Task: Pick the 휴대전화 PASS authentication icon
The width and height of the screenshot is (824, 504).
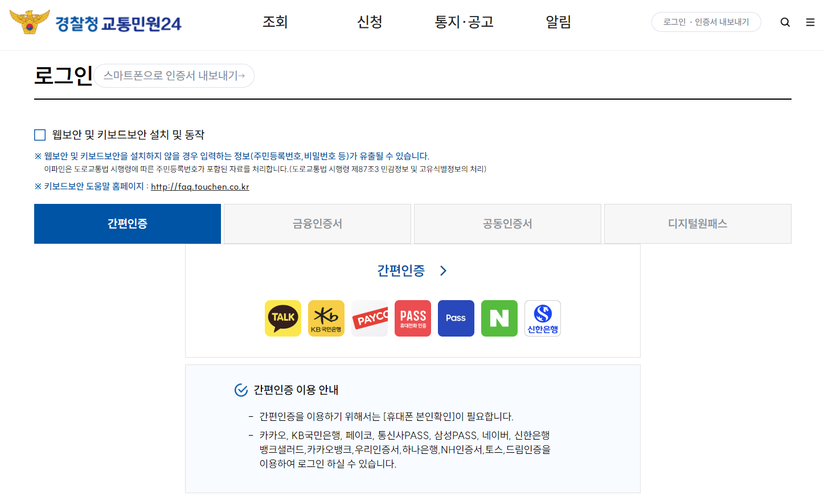Action: coord(412,318)
